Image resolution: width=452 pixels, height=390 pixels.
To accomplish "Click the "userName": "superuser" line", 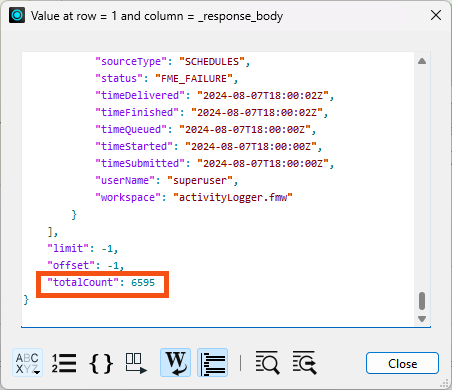I will tap(166, 181).
